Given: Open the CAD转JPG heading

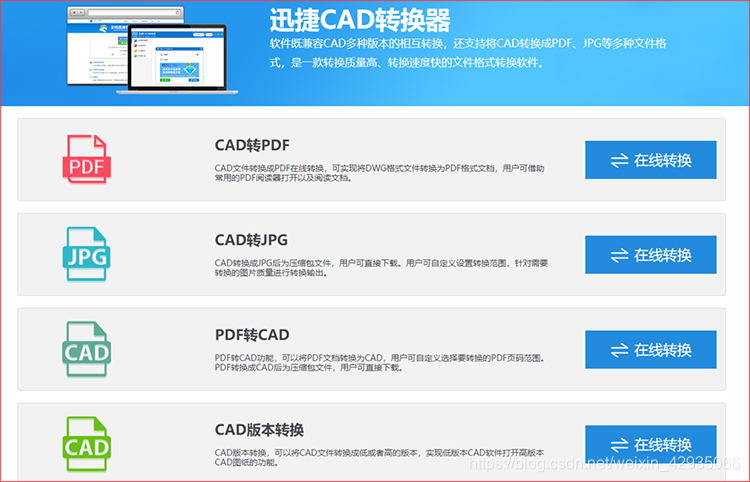Looking at the screenshot, I should pyautogui.click(x=251, y=240).
